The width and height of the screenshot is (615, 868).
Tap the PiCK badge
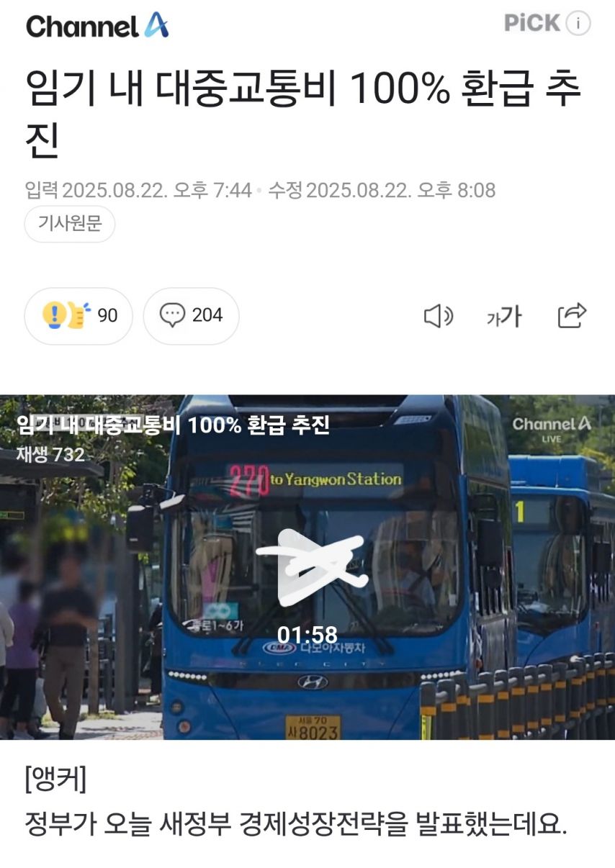pos(532,23)
